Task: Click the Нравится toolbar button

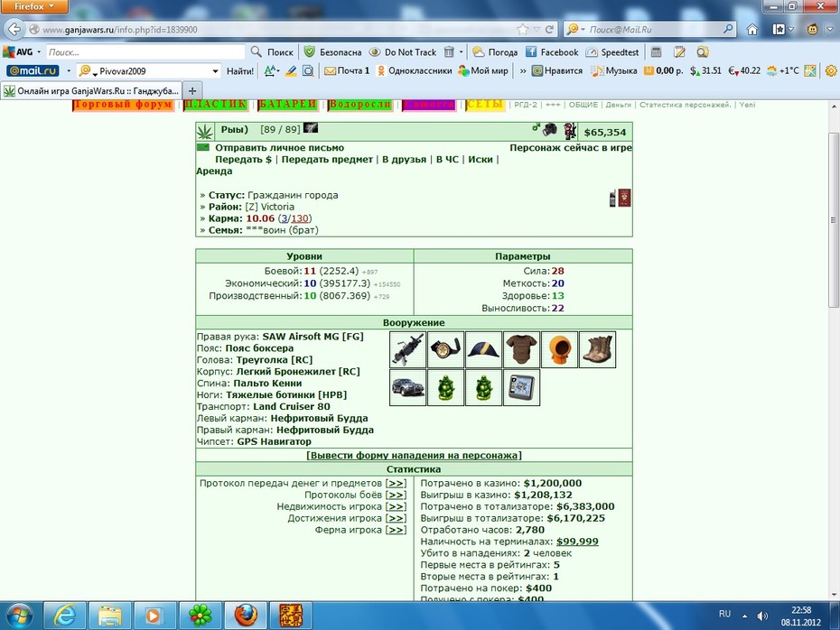Action: pyautogui.click(x=557, y=70)
